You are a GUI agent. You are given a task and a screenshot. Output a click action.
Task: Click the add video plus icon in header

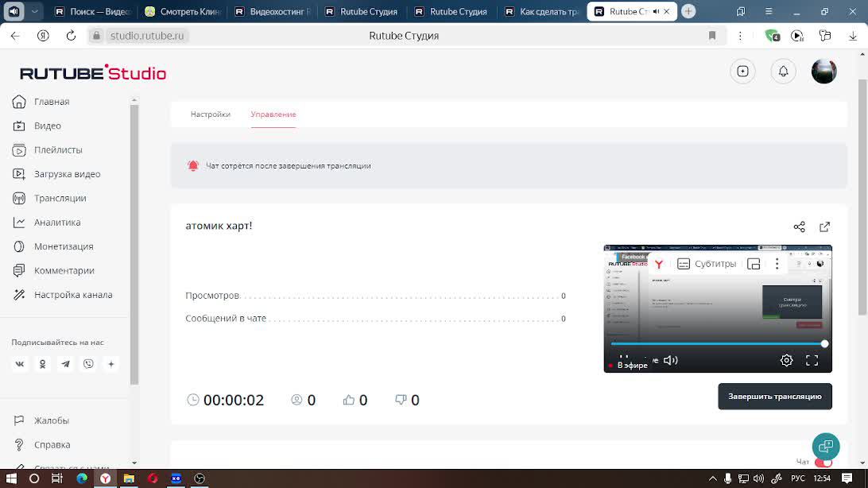pos(743,72)
